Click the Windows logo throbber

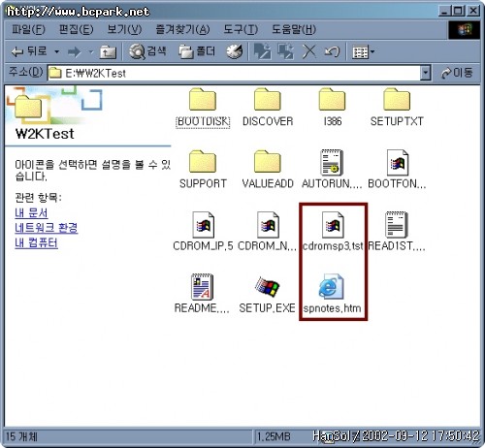click(x=465, y=30)
